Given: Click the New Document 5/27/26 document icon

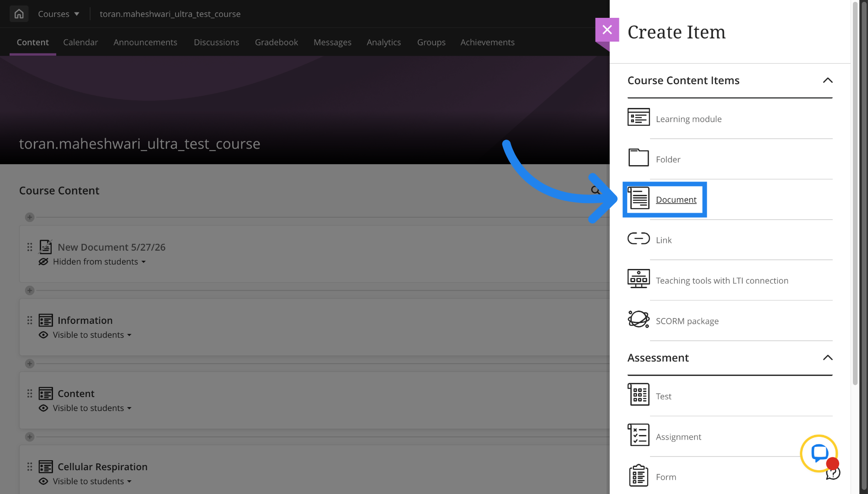Looking at the screenshot, I should [x=46, y=247].
